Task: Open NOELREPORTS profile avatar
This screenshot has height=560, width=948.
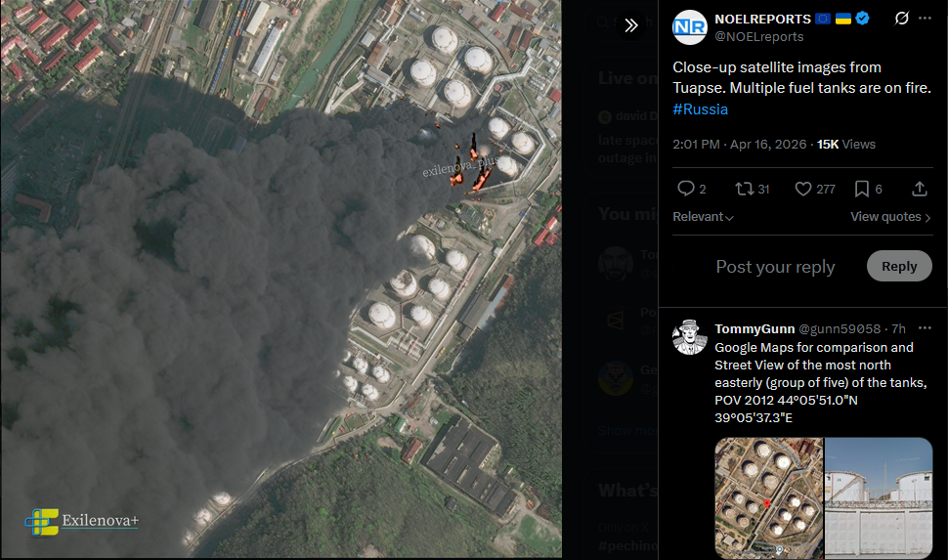Action: (x=690, y=27)
